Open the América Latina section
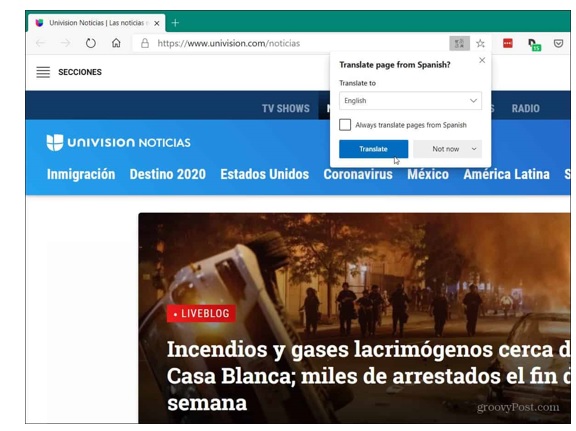Image resolution: width=576 pixels, height=431 pixels. [507, 174]
